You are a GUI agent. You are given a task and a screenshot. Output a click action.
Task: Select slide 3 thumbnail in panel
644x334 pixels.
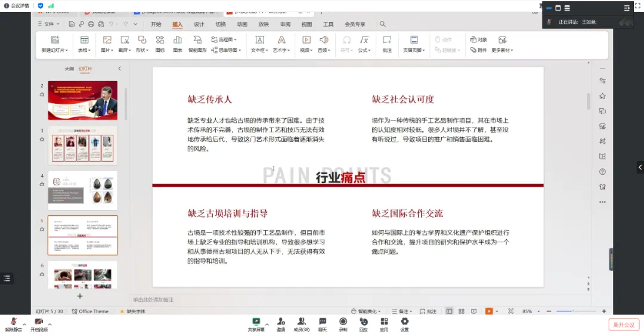point(82,145)
